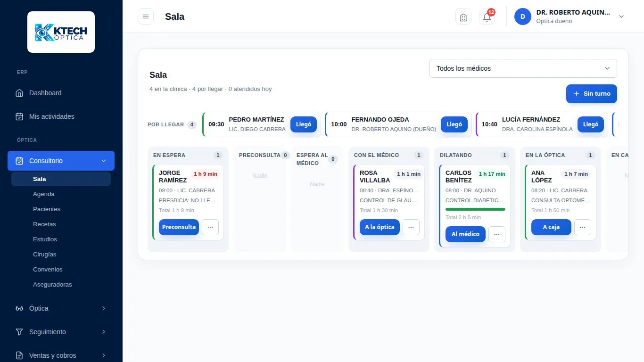Open the Todos los médicos dropdown
This screenshot has height=362, width=644.
point(523,68)
